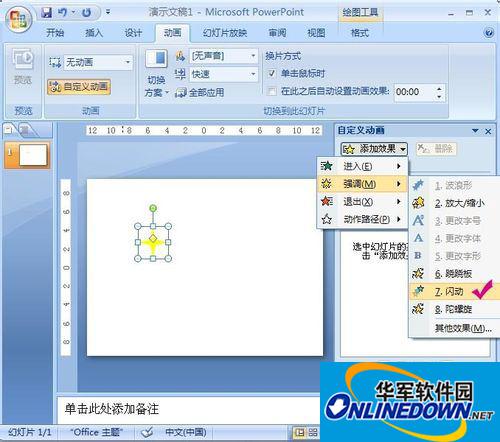Decrease the auto-advance time with down arrow
The image size is (500, 442).
click(x=439, y=96)
